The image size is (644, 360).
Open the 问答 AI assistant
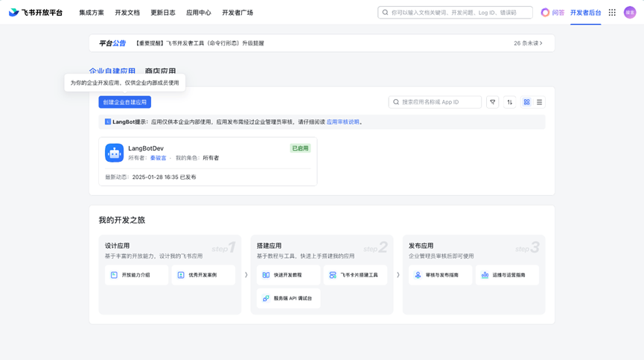[x=552, y=13]
